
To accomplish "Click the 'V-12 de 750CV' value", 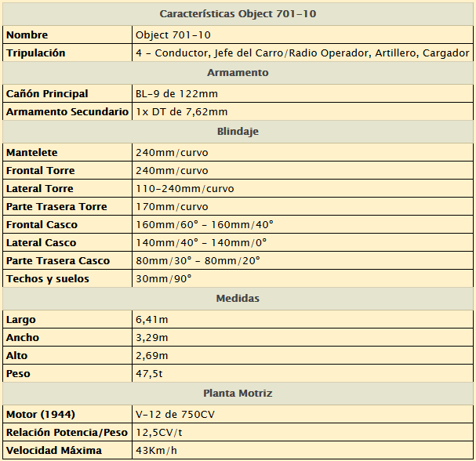I will click(175, 414).
